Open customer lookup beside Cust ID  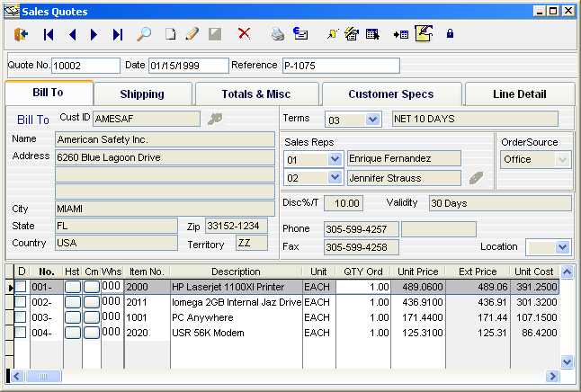click(214, 118)
